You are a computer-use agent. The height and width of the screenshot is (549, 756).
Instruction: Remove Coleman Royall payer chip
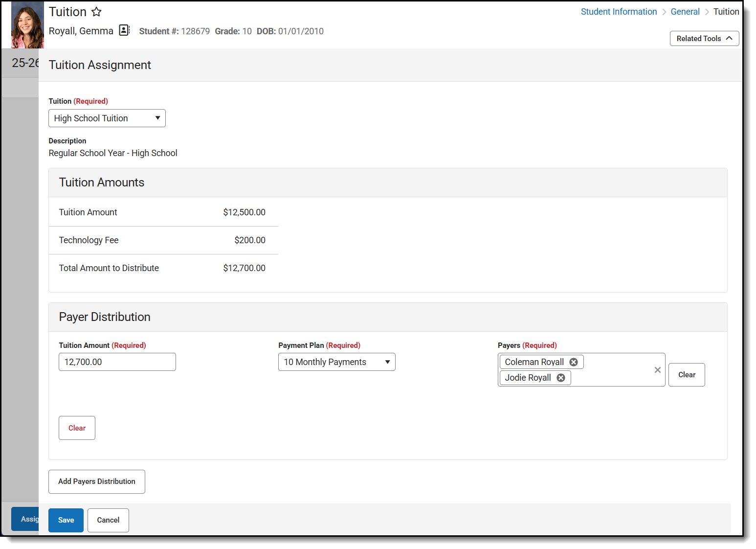(573, 362)
